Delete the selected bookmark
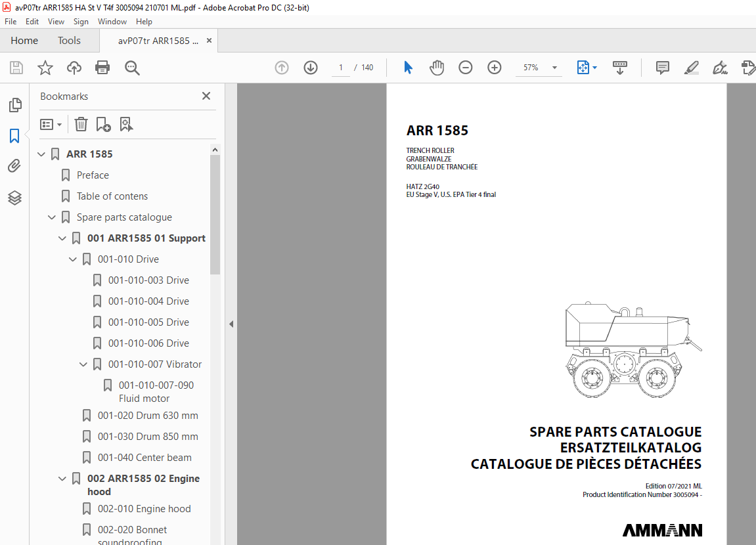Viewport: 756px width, 545px height. pos(81,124)
